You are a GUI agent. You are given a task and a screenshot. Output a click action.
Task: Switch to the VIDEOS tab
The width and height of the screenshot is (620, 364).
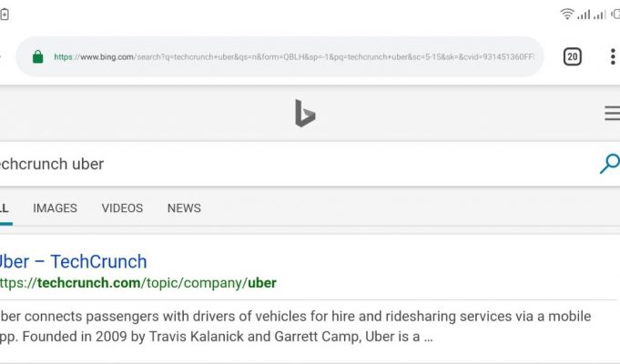[x=122, y=207]
